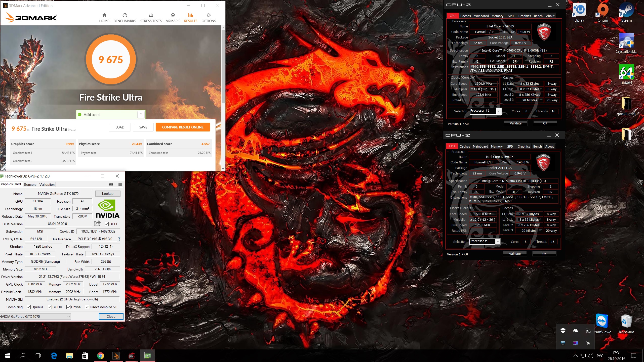Image resolution: width=644 pixels, height=362 pixels.
Task: Switch to RESULTS tab in 3DMark
Action: click(191, 18)
